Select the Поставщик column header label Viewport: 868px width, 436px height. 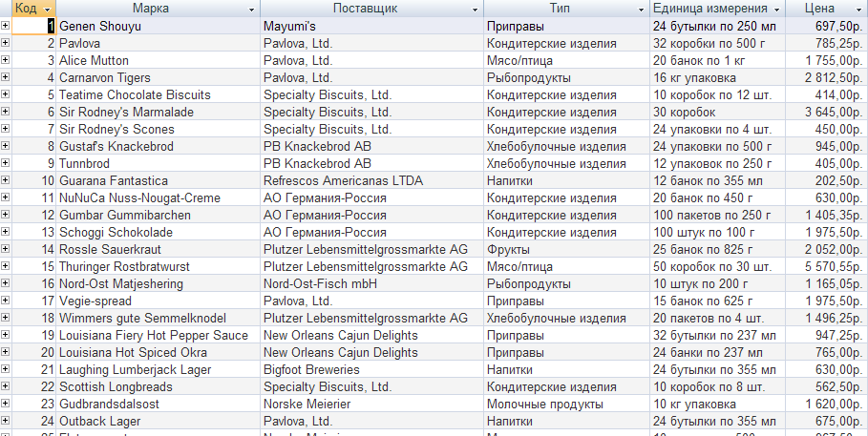tap(366, 9)
